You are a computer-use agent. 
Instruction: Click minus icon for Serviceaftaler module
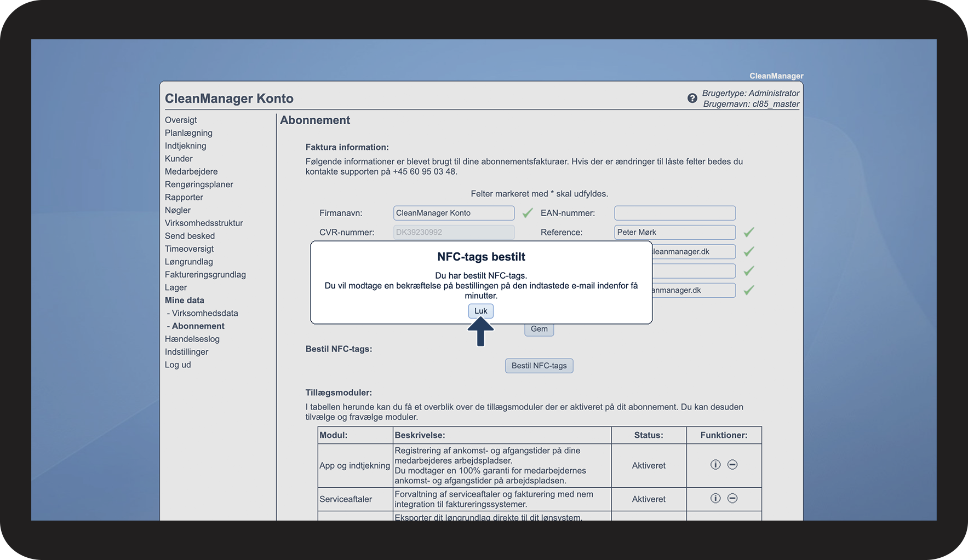tap(732, 498)
